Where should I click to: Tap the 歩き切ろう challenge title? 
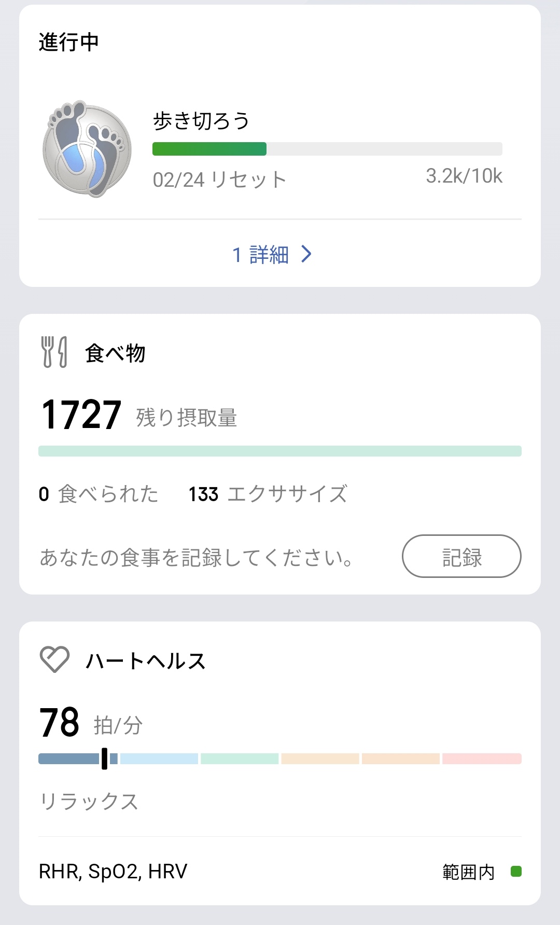tap(201, 121)
